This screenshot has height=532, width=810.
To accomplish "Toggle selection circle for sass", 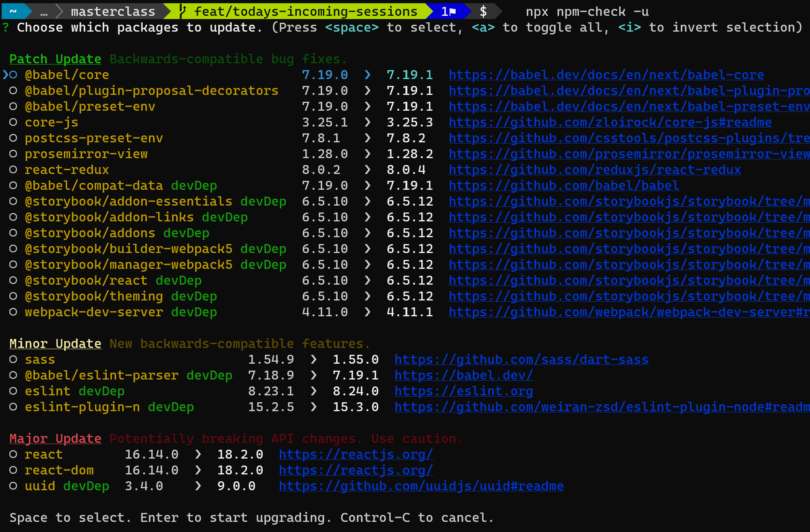I will click(13, 360).
